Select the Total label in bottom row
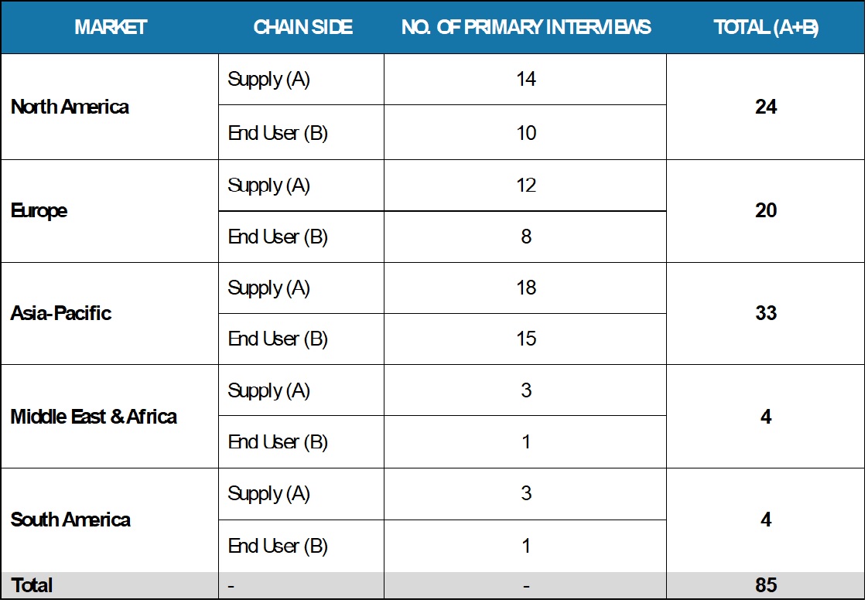The image size is (868, 603). point(32,585)
